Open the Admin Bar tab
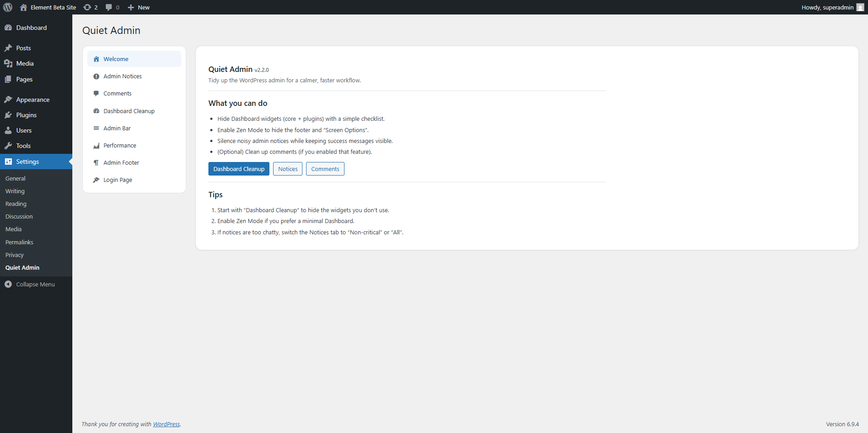 134,128
